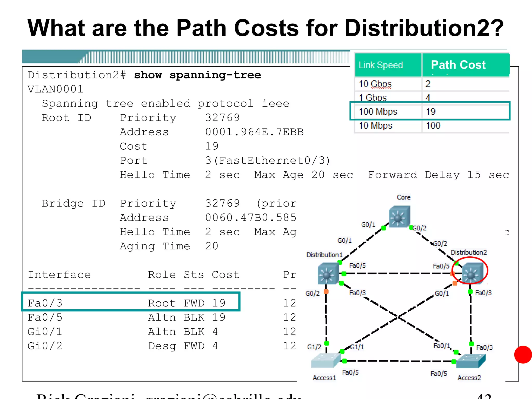
Task: Click the root port '3(FastEthernet0/3)' text
Action: pyautogui.click(x=268, y=161)
